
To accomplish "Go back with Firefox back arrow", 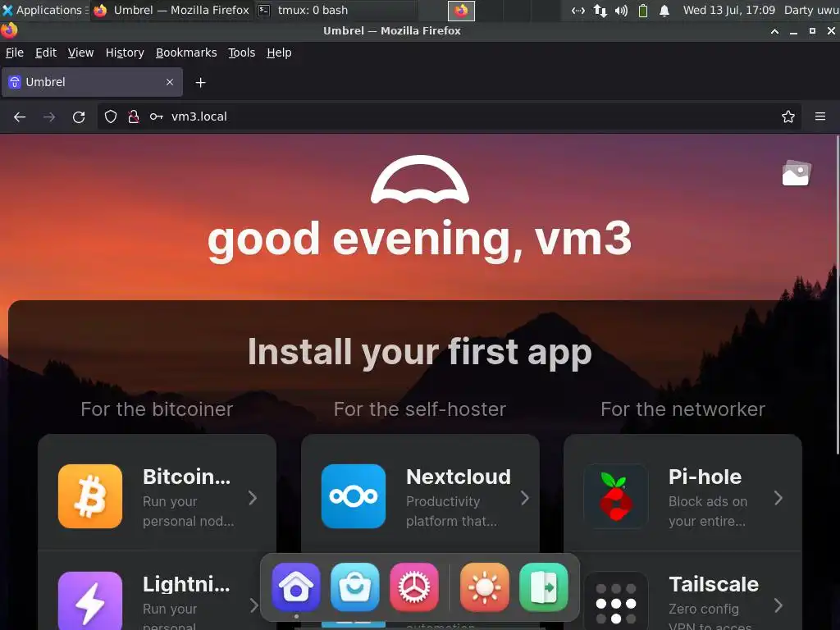I will tap(20, 116).
